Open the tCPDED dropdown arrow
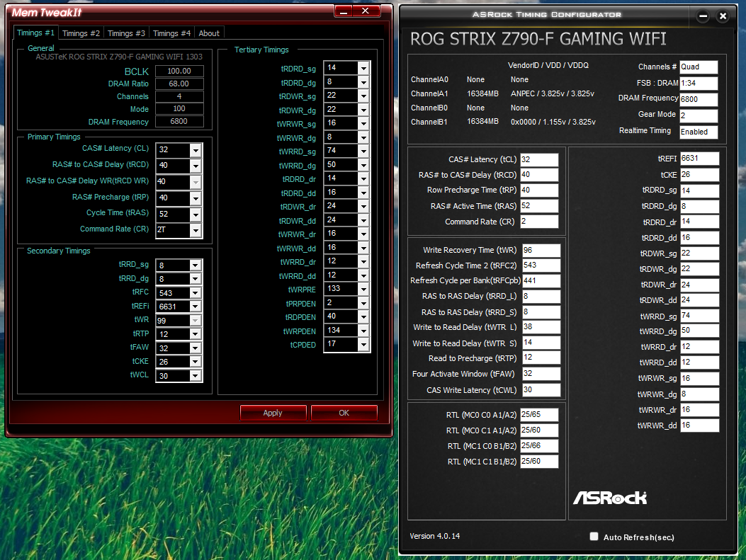The image size is (746, 560). [x=363, y=344]
